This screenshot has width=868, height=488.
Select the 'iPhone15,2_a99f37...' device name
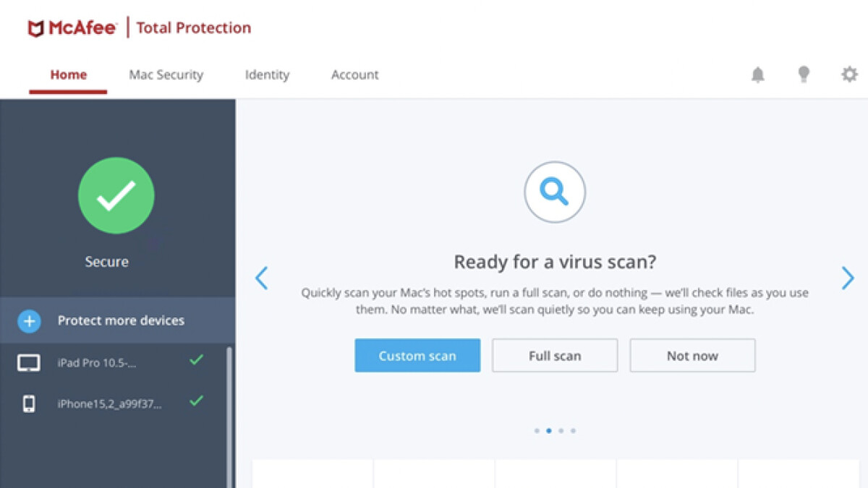pos(109,404)
